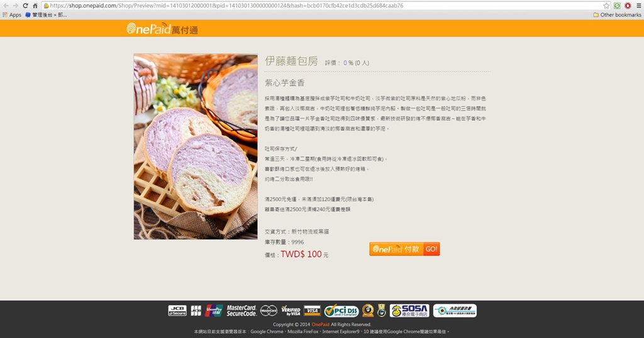Click the SOSA trusted store badge

click(x=409, y=311)
